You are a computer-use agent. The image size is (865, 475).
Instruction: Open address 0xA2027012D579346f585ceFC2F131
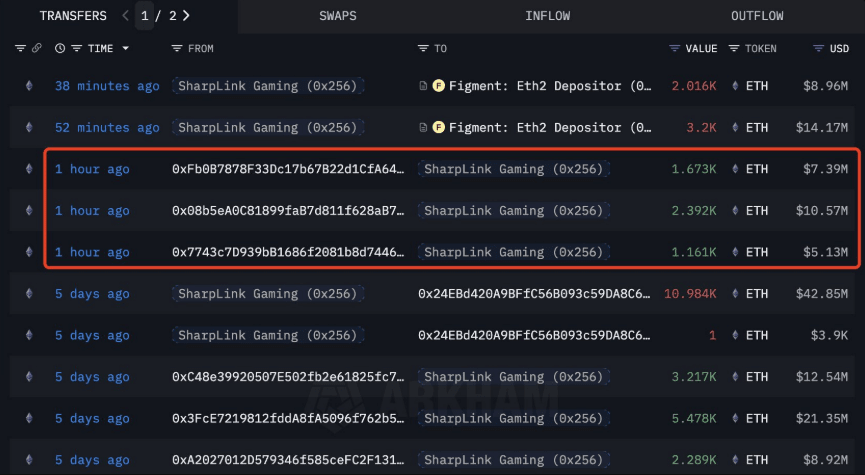point(288,460)
